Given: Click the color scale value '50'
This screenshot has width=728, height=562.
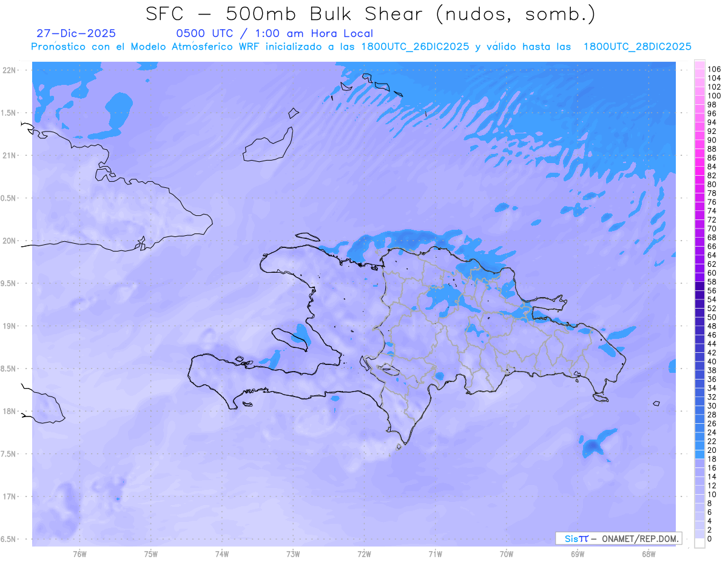Looking at the screenshot, I should [712, 317].
